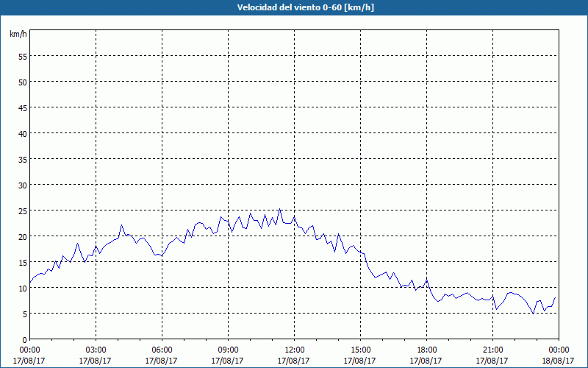Viewport: 588px width, 368px height.
Task: Click the 'km/h' axis unit label
Action: point(18,34)
